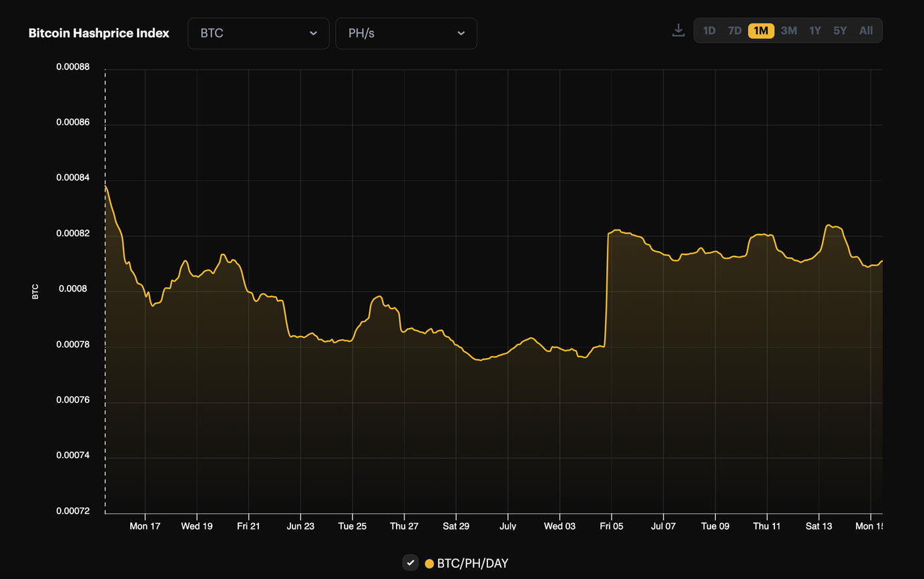Show the All time range

point(865,30)
